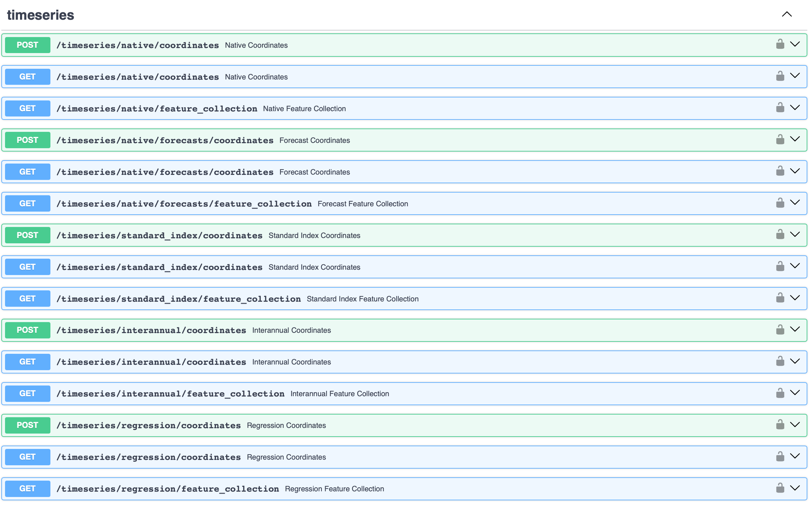Expand GET native coordinates chevron
The height and width of the screenshot is (508, 812).
tap(795, 76)
